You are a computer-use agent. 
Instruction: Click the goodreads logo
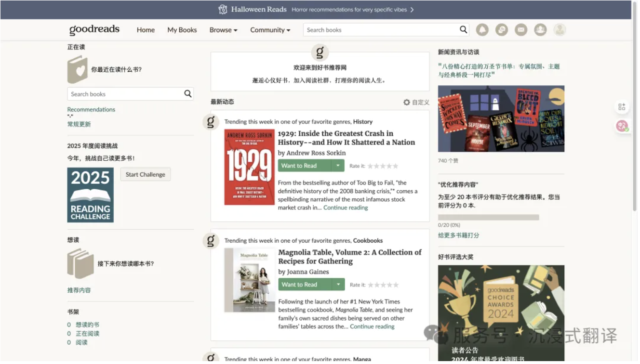[x=94, y=30]
